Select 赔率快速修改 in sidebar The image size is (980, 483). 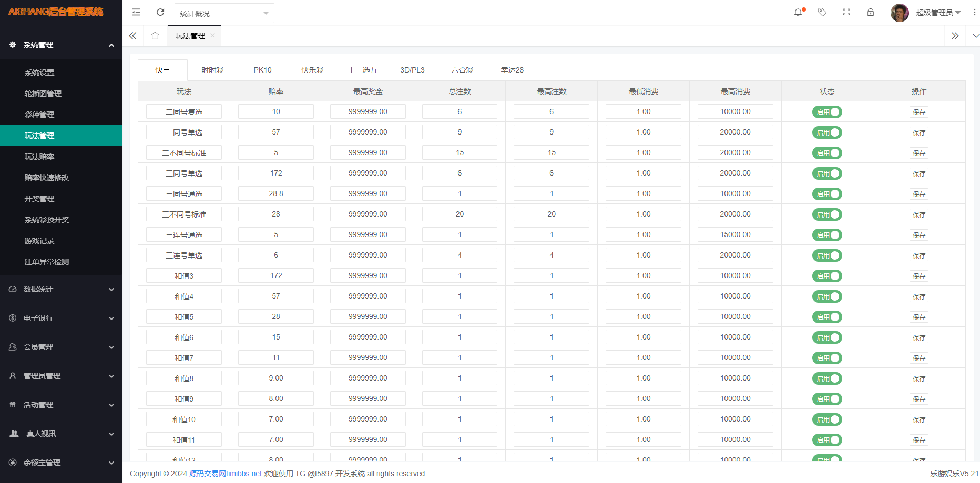click(47, 178)
